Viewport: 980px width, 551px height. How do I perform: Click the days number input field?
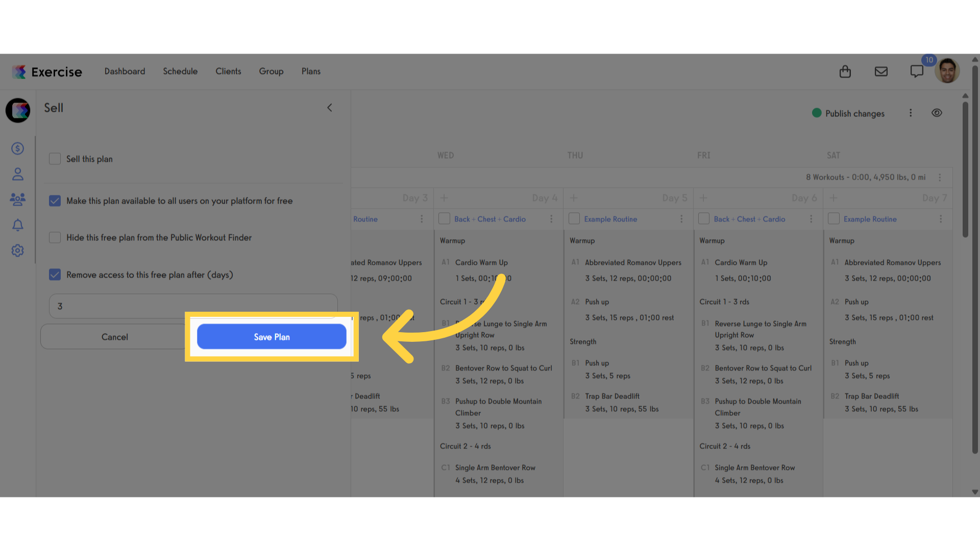pos(193,306)
